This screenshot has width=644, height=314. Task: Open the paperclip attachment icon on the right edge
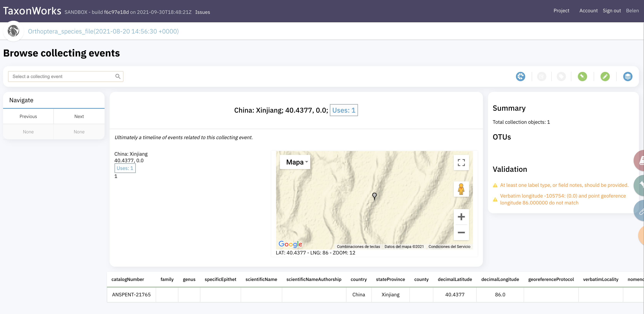641,211
